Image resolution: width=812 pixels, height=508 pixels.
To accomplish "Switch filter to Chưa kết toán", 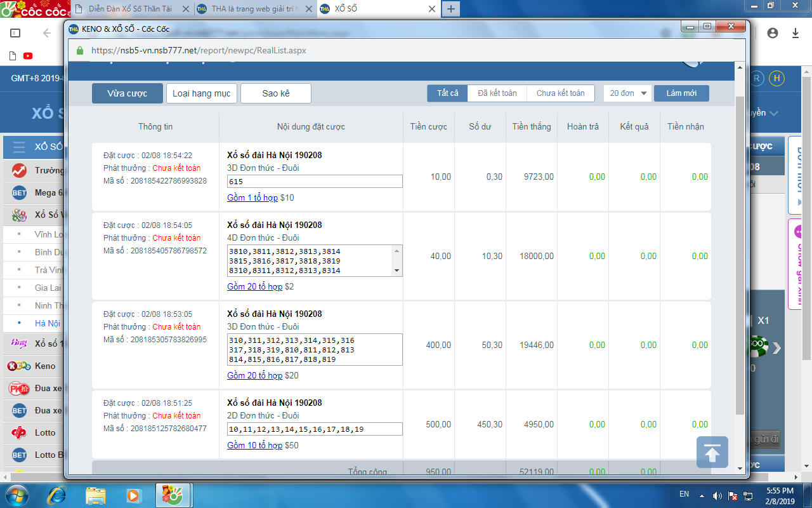I will [x=560, y=93].
